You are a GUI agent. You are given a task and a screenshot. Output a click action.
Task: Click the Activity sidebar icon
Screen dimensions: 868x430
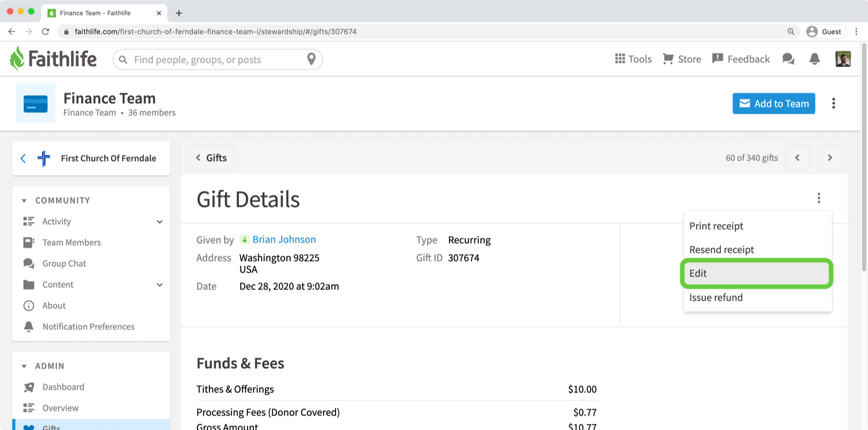(x=29, y=221)
